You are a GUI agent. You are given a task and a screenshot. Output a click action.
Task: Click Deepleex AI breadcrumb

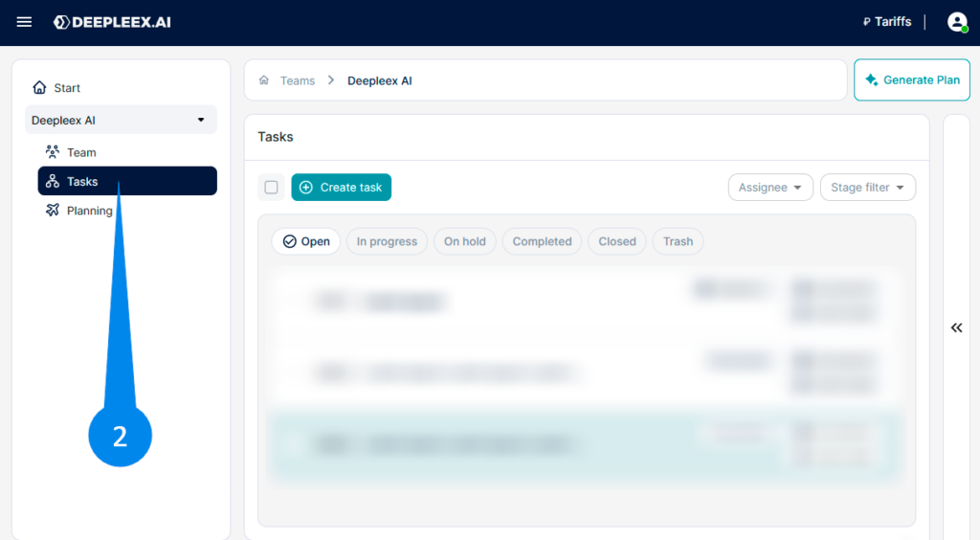(x=379, y=80)
